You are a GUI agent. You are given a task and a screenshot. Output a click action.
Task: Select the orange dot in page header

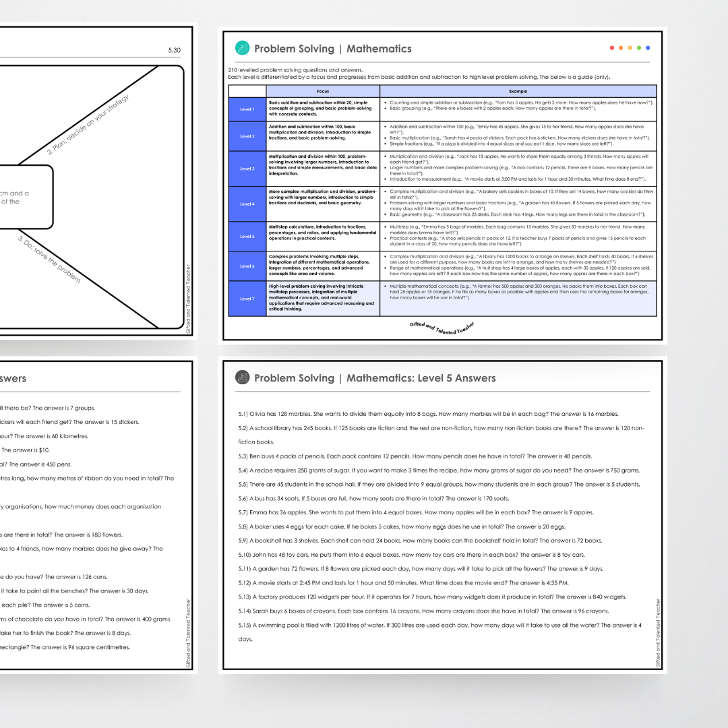[621, 48]
